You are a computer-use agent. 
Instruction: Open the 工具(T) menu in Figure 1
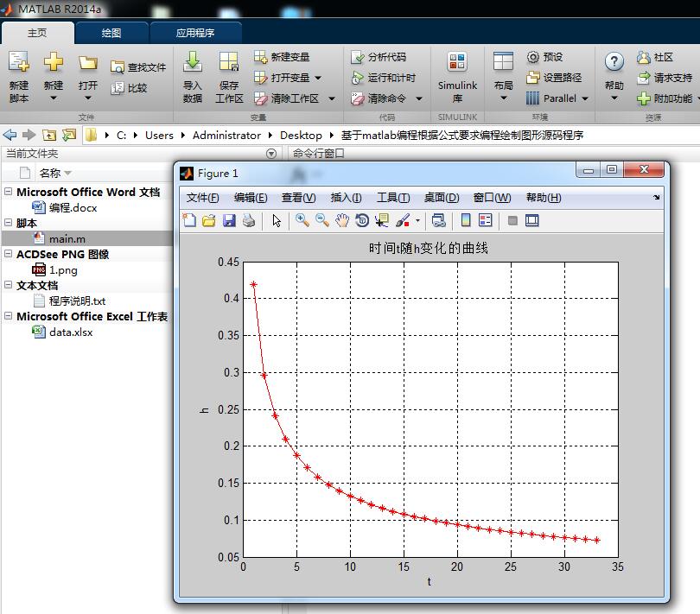tap(393, 198)
